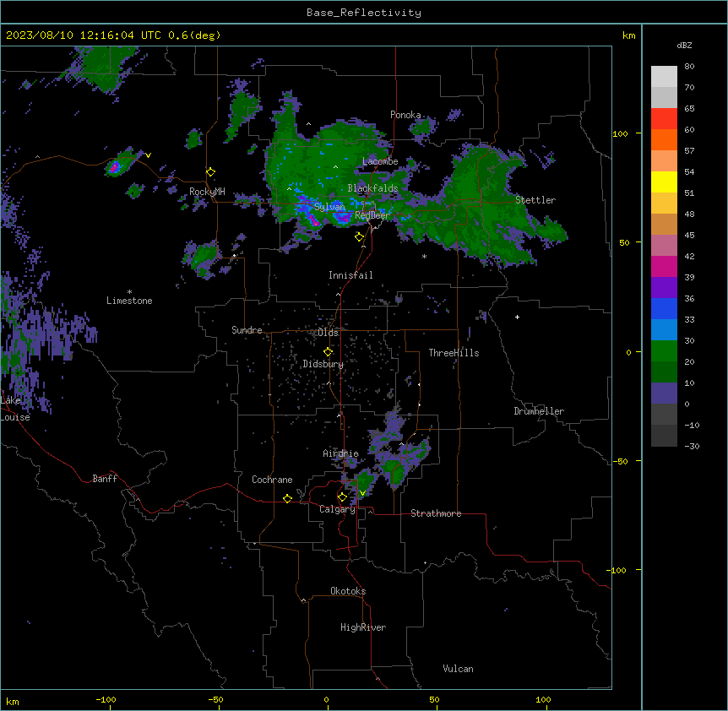Click the magenta storm core southwest of Sylvan
Image resolution: width=728 pixels, height=711 pixels.
[x=315, y=222]
